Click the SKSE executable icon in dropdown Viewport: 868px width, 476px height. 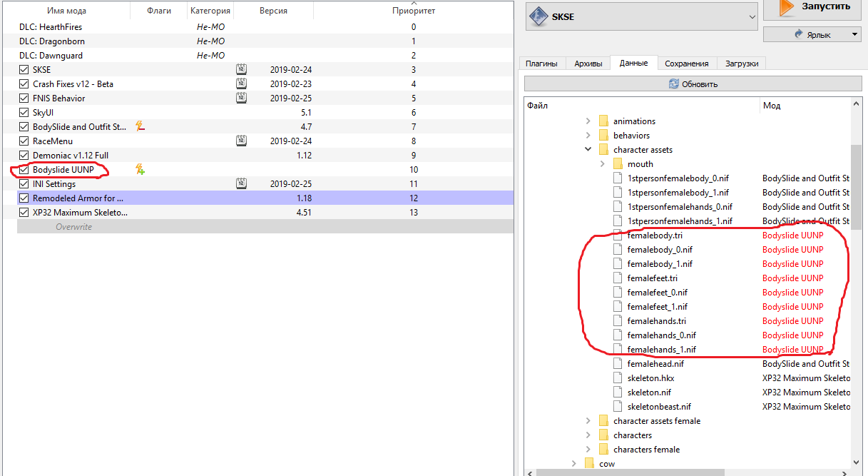pyautogui.click(x=540, y=16)
